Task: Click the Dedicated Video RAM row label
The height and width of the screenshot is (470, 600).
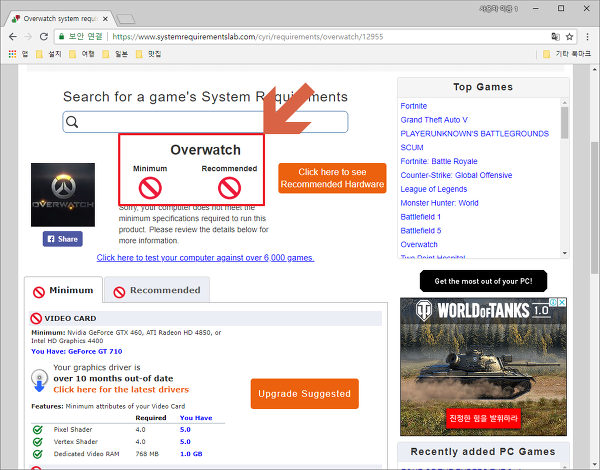Action: click(x=86, y=454)
